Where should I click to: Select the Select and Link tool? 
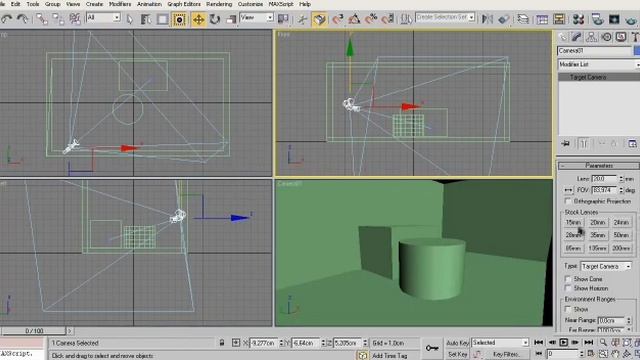(41, 19)
